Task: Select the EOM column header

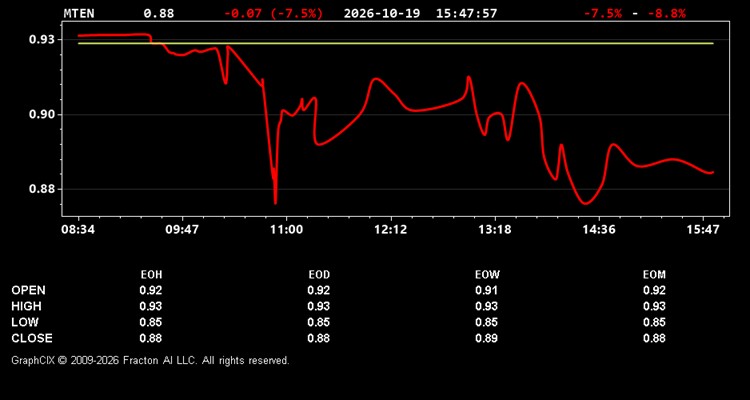Action: pyautogui.click(x=654, y=275)
